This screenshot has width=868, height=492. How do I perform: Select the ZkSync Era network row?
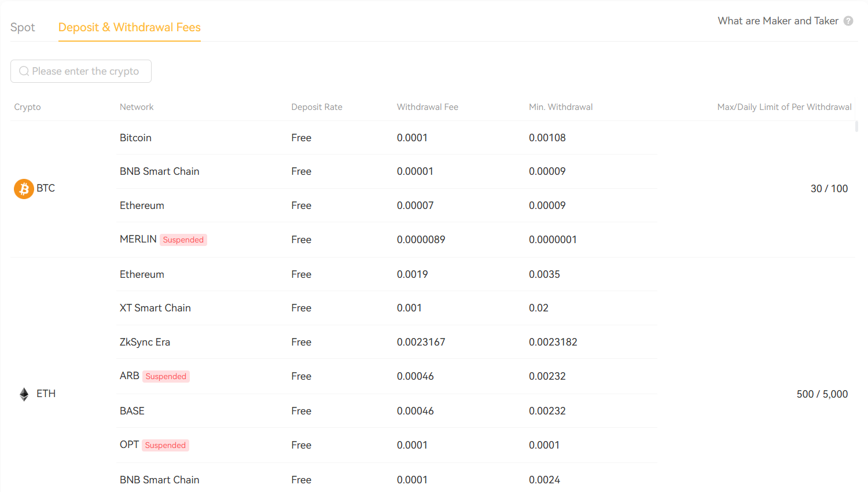pyautogui.click(x=145, y=342)
